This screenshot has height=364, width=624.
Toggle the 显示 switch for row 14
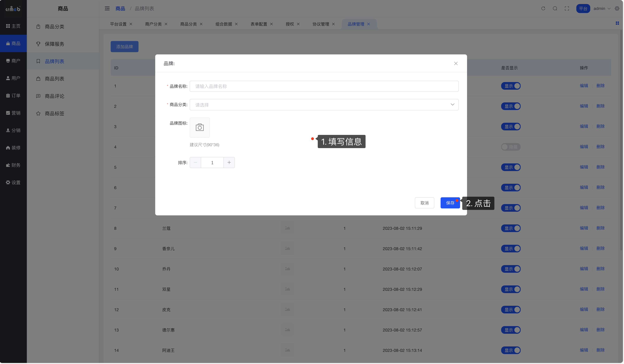tap(511, 350)
